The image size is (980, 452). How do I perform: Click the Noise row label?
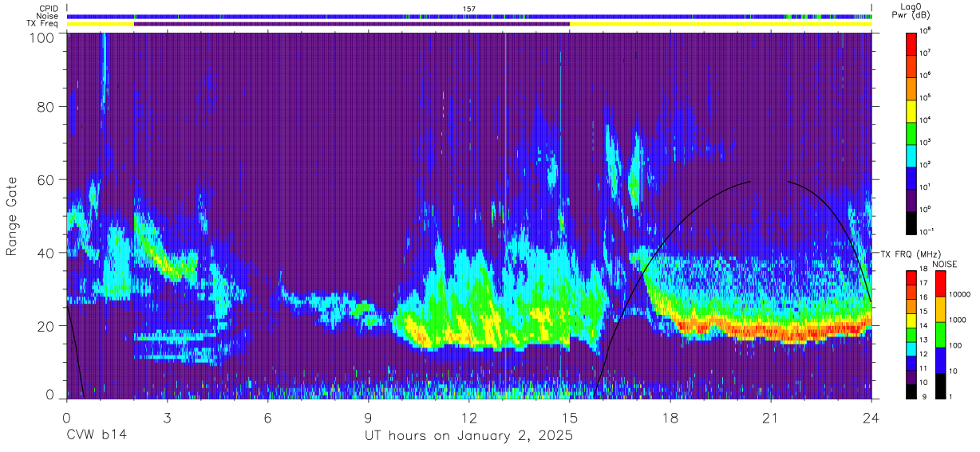48,16
